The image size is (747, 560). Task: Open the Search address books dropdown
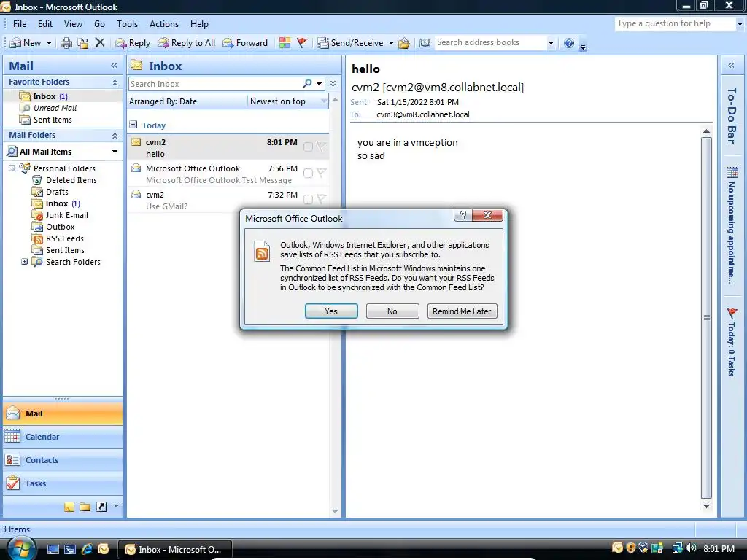coord(551,43)
